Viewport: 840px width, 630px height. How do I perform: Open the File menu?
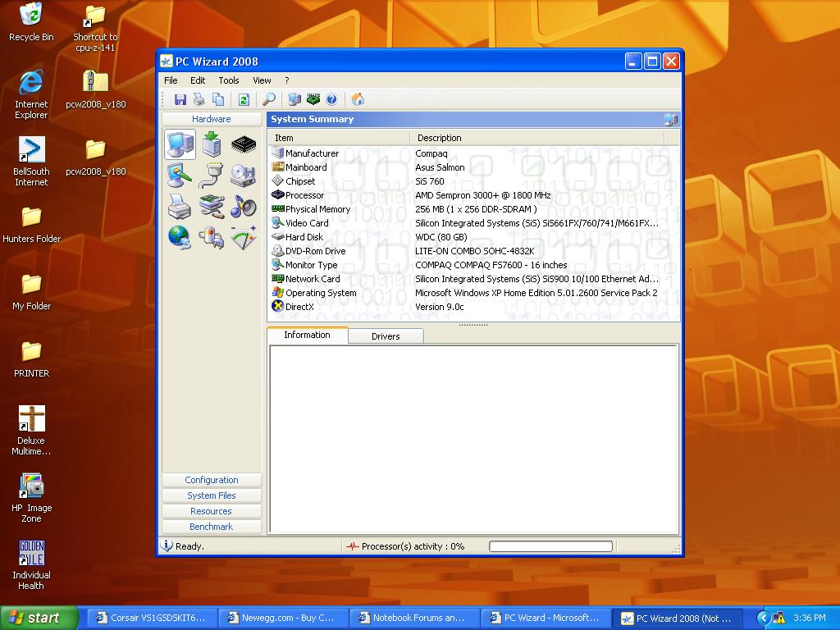(171, 80)
